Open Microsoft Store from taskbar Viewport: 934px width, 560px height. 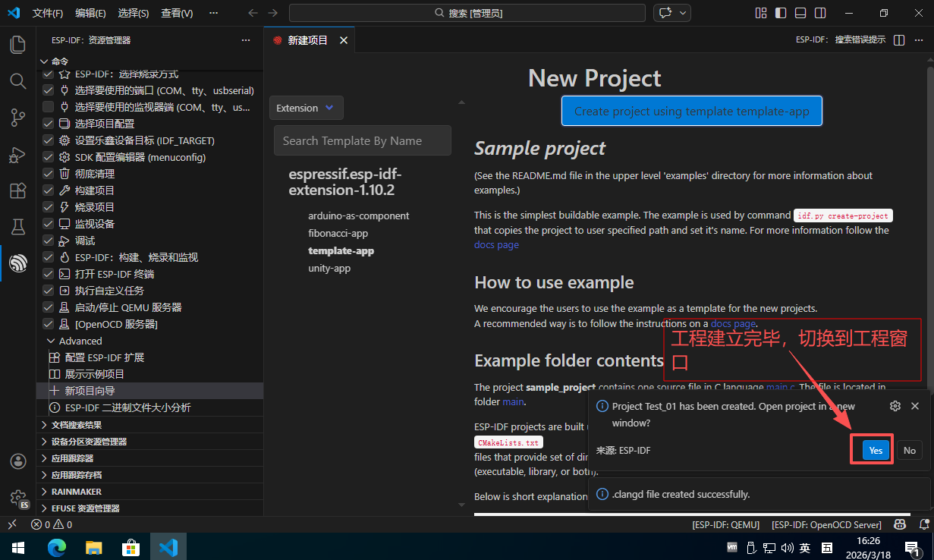[x=131, y=546]
